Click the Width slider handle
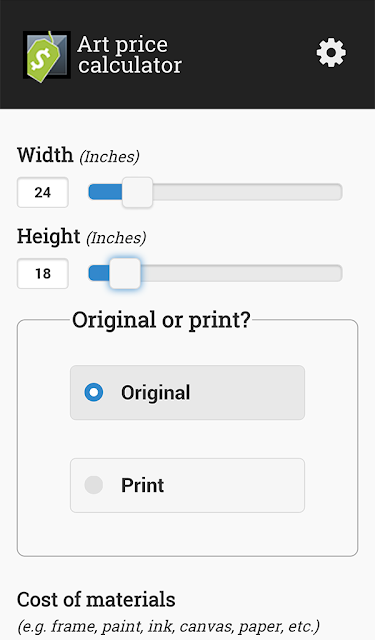The width and height of the screenshot is (375, 640). (138, 192)
